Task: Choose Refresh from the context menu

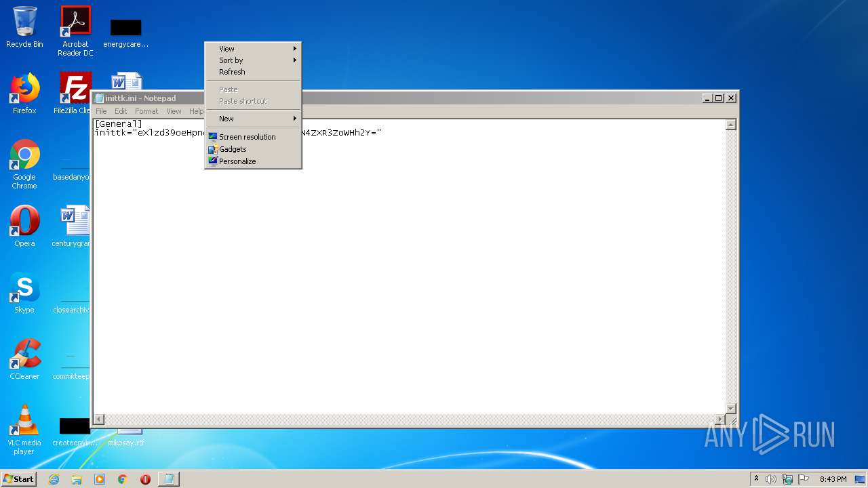Action: [253, 72]
